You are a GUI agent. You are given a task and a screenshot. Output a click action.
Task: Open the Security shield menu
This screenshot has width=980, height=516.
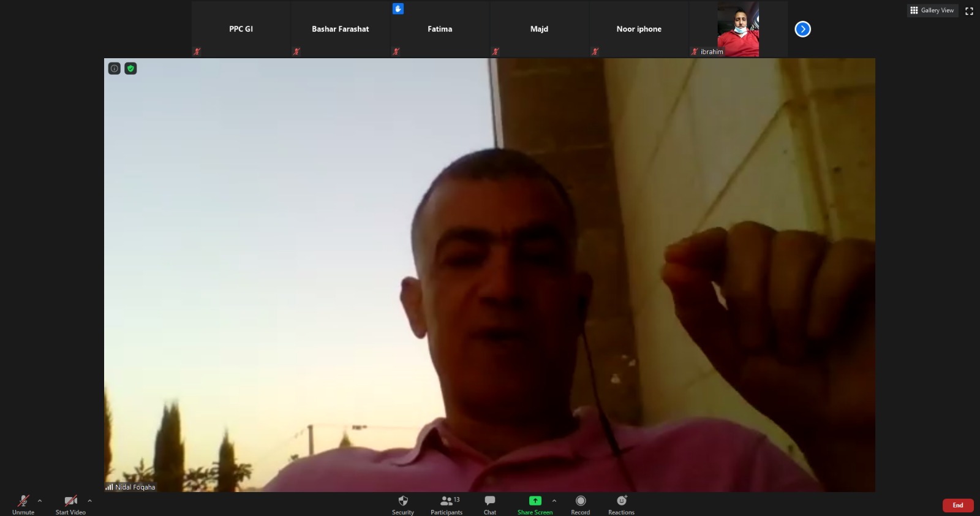402,504
